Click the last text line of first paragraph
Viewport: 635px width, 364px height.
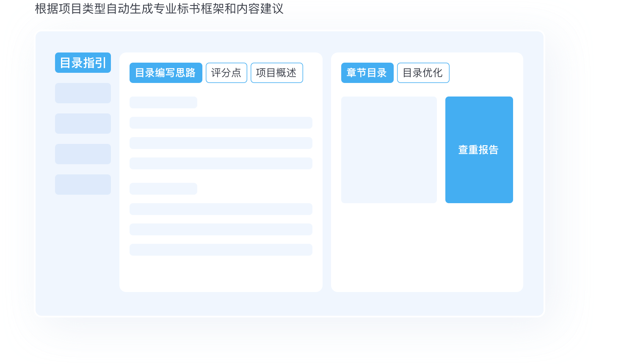point(221,163)
